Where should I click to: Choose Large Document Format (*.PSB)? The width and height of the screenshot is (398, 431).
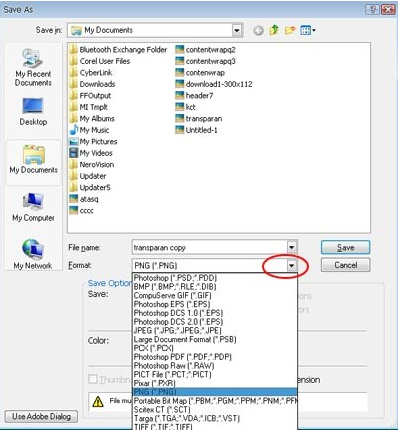point(215,339)
